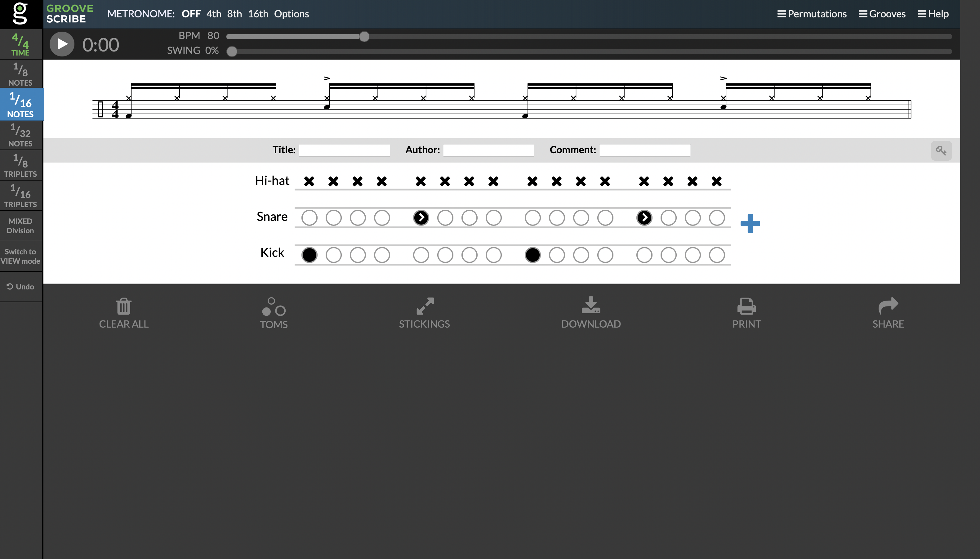Click the Share arrow icon
Image resolution: width=980 pixels, height=559 pixels.
pyautogui.click(x=888, y=306)
